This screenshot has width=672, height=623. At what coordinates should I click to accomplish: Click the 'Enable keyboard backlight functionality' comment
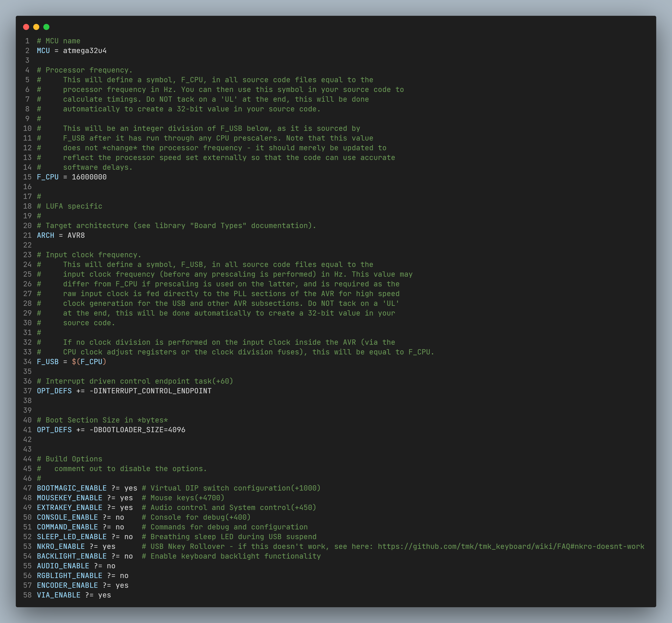click(231, 556)
